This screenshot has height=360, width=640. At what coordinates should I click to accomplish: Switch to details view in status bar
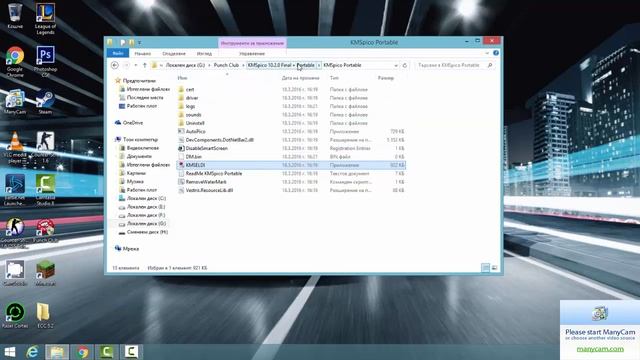pyautogui.click(x=485, y=268)
